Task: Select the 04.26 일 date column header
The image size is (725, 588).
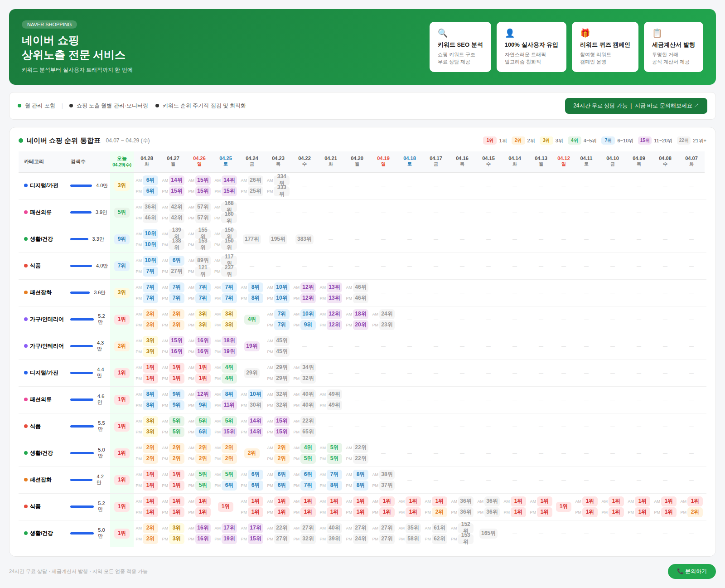Action: click(199, 161)
